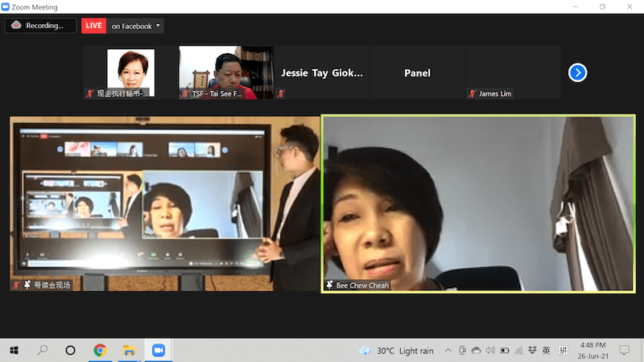Screen dimensions: 644x362
Task: Open Google Chrome from the taskbar
Action: pyautogui.click(x=100, y=350)
